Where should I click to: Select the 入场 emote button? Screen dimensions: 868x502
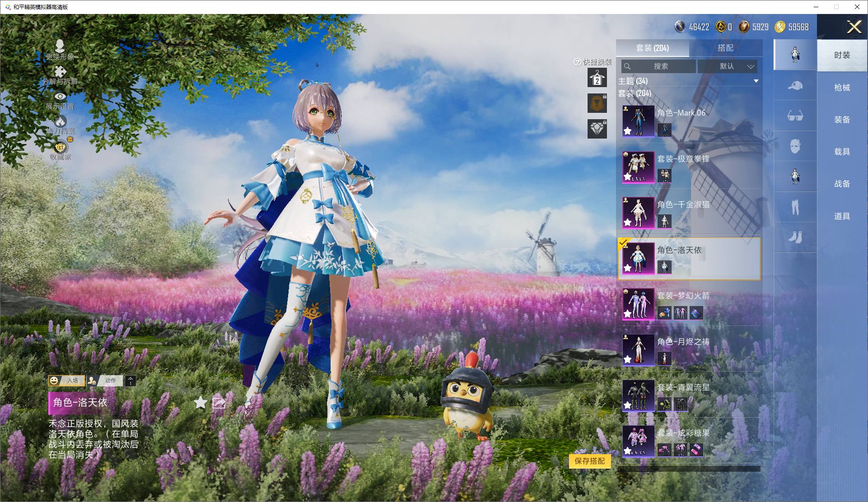click(67, 381)
